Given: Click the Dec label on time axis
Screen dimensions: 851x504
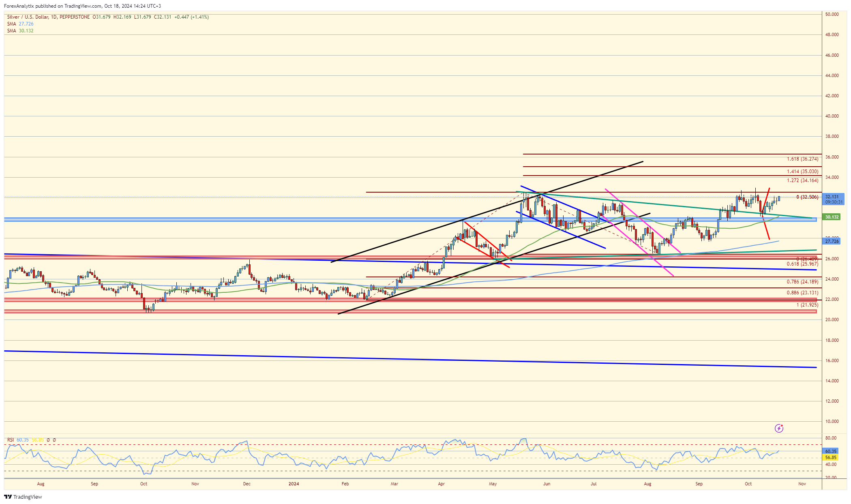Looking at the screenshot, I should point(247,484).
